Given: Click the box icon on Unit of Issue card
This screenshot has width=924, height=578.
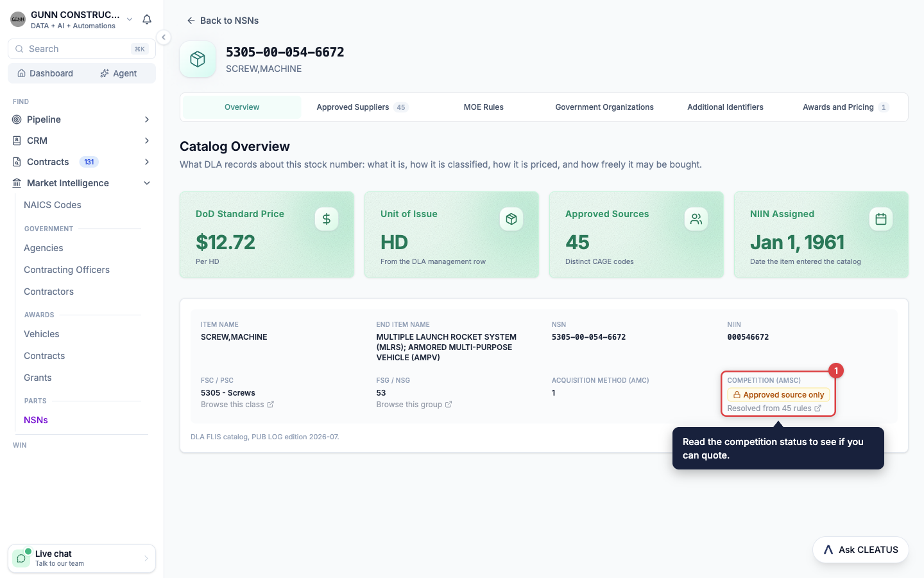Looking at the screenshot, I should click(x=511, y=219).
